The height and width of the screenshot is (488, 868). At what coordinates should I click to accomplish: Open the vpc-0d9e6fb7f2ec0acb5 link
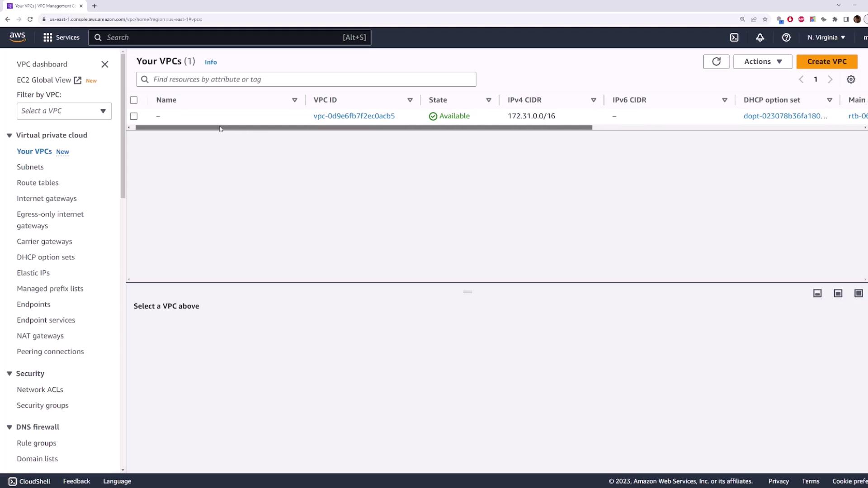tap(354, 116)
